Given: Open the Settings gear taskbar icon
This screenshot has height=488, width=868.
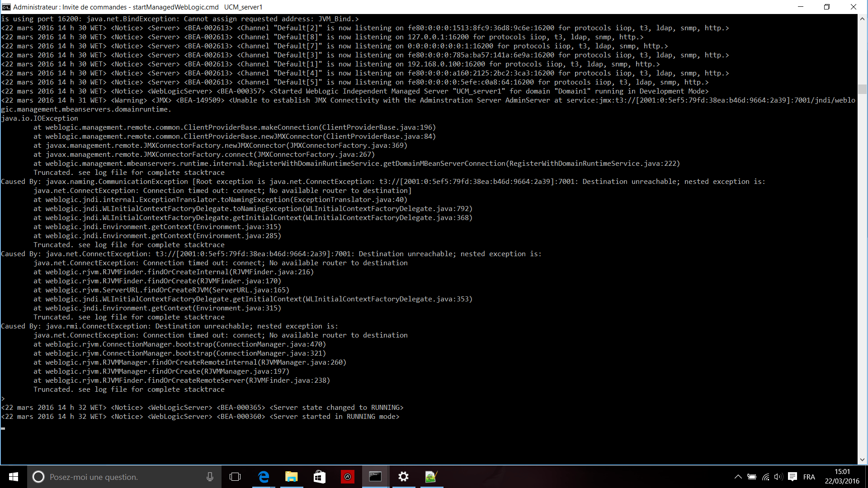Looking at the screenshot, I should click(403, 477).
